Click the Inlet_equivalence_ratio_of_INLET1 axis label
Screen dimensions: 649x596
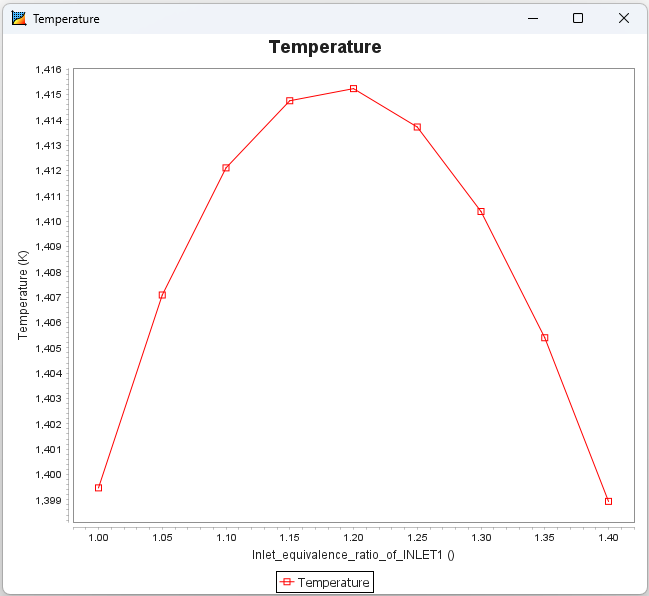(353, 555)
